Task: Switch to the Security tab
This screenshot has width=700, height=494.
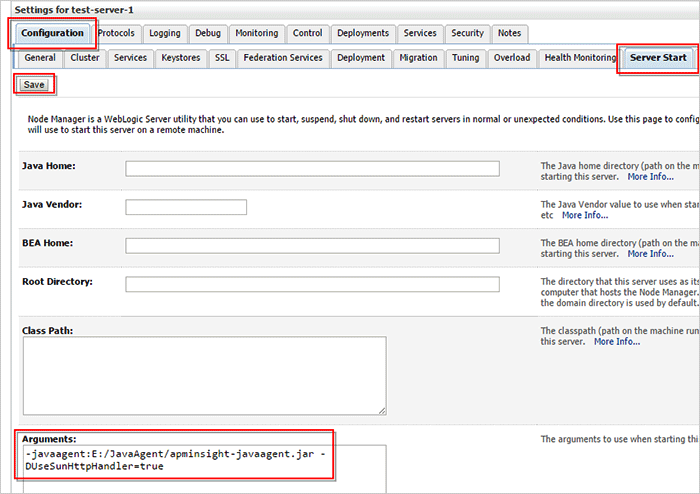Action: pos(467,33)
